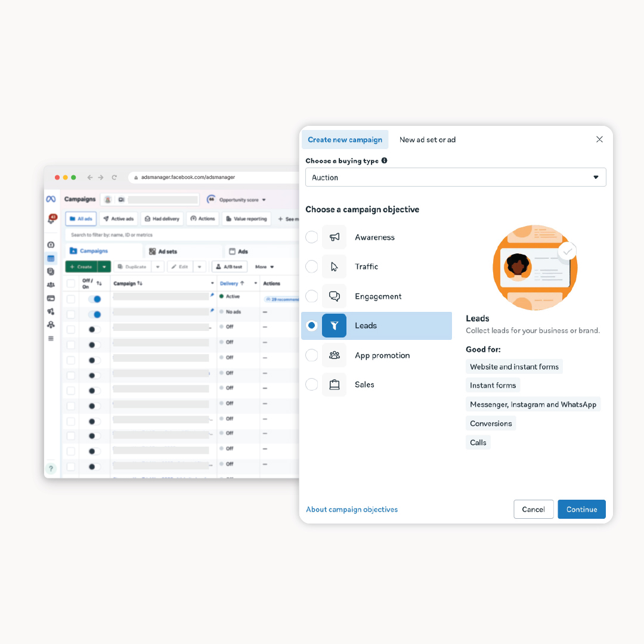This screenshot has width=644, height=644.
Task: Click the buying type info icon
Action: pyautogui.click(x=384, y=160)
